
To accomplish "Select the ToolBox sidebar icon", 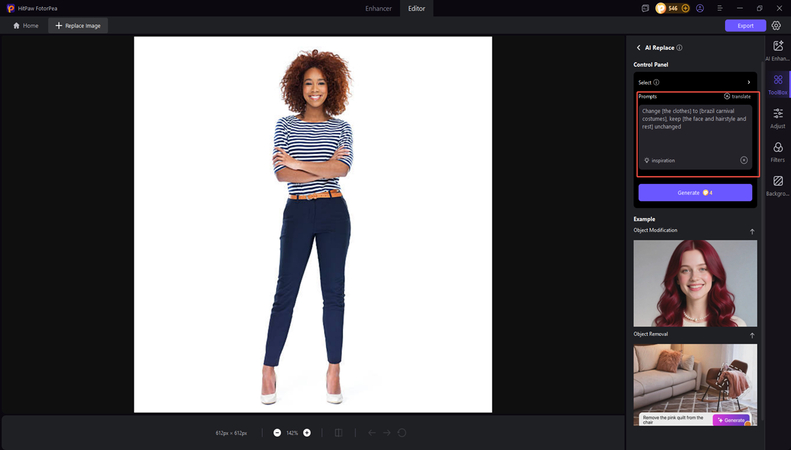I will [x=778, y=84].
